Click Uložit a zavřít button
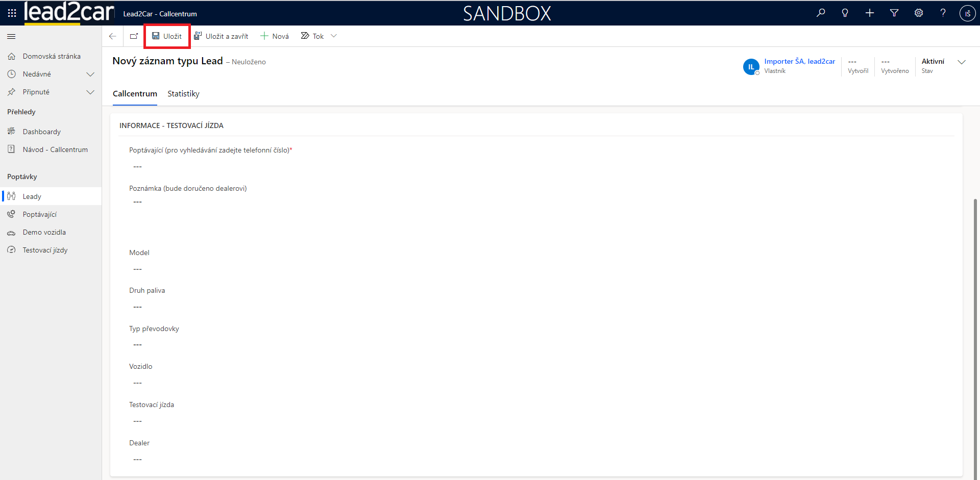This screenshot has height=480, width=980. click(x=221, y=36)
